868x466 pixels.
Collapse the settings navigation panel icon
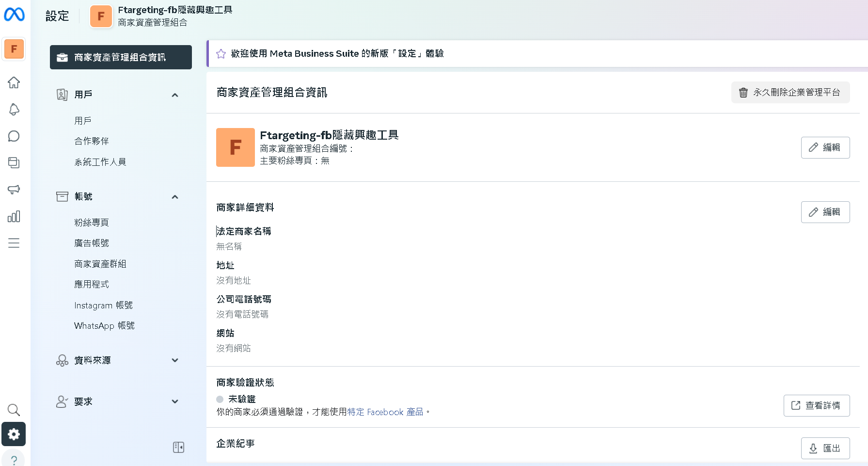pyautogui.click(x=178, y=447)
